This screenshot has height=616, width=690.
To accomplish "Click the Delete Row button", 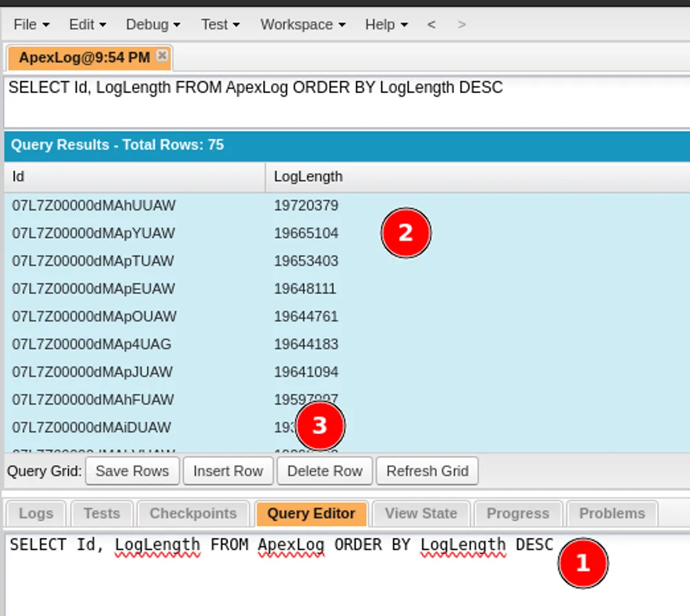I will [x=325, y=471].
